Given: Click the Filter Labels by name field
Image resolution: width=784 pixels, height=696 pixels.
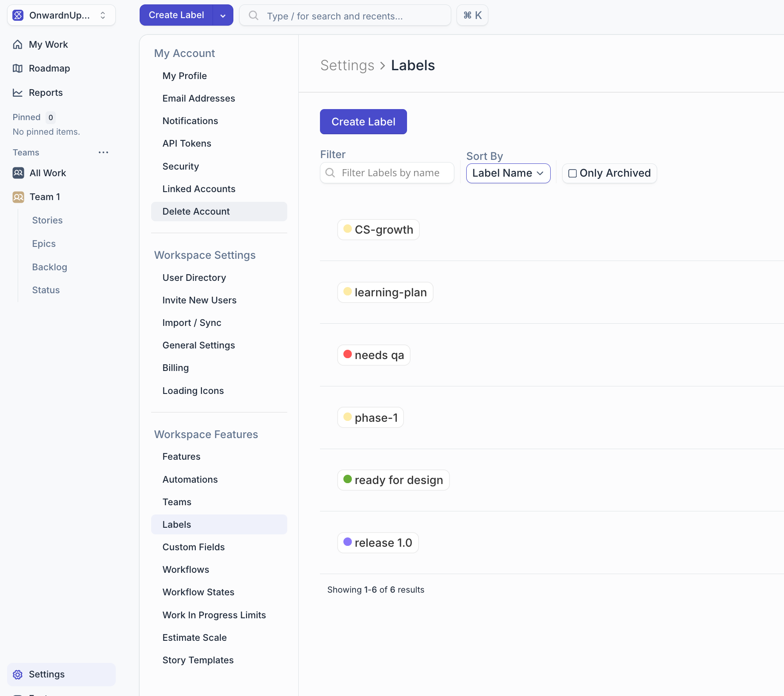Looking at the screenshot, I should (391, 173).
